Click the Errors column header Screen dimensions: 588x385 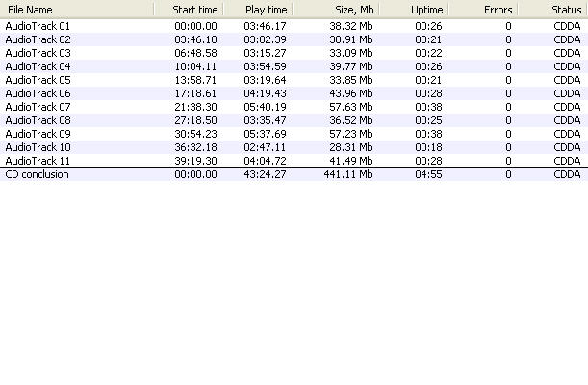pyautogui.click(x=483, y=9)
